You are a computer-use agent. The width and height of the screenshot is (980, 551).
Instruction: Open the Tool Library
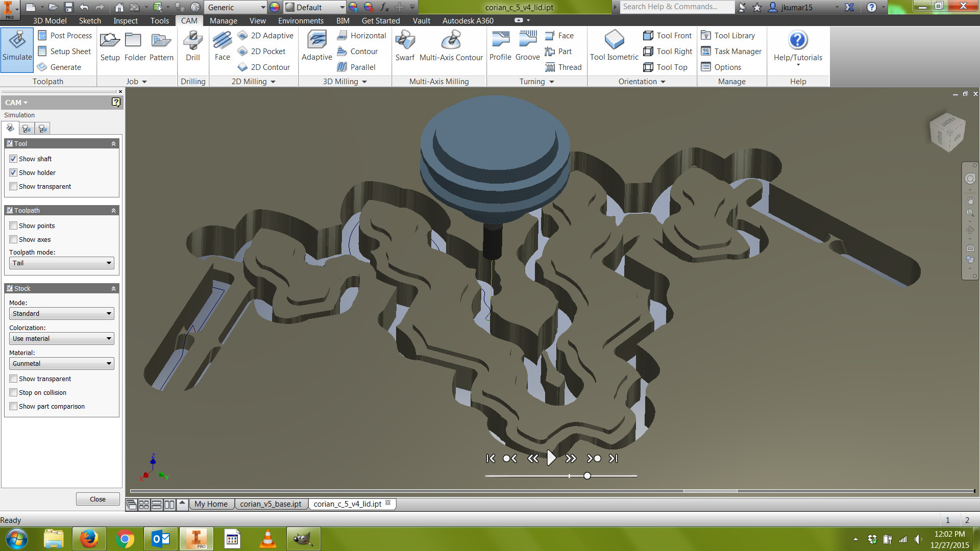point(728,35)
